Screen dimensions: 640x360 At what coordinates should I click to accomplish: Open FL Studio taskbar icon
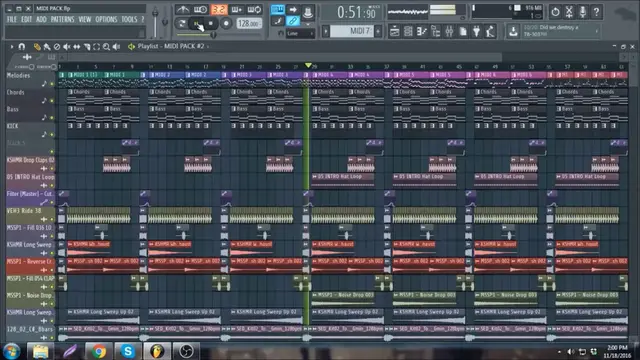click(x=157, y=351)
